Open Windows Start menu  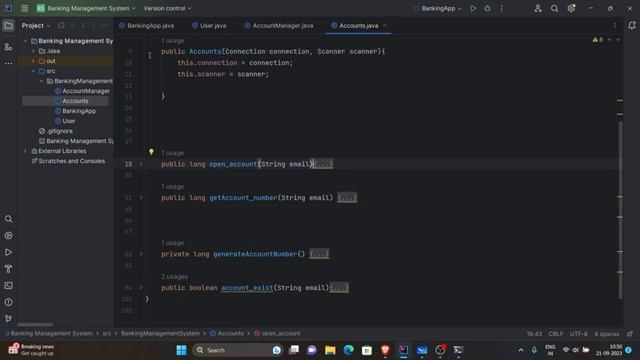[182, 350]
